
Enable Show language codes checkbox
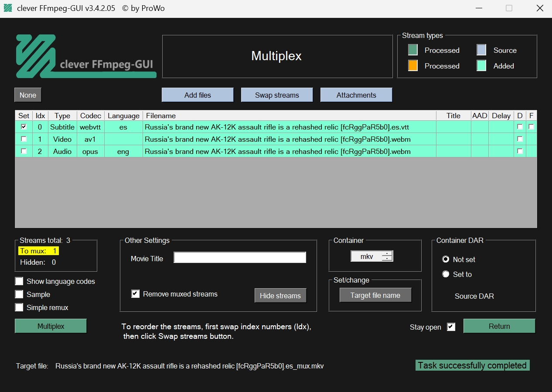pyautogui.click(x=19, y=281)
